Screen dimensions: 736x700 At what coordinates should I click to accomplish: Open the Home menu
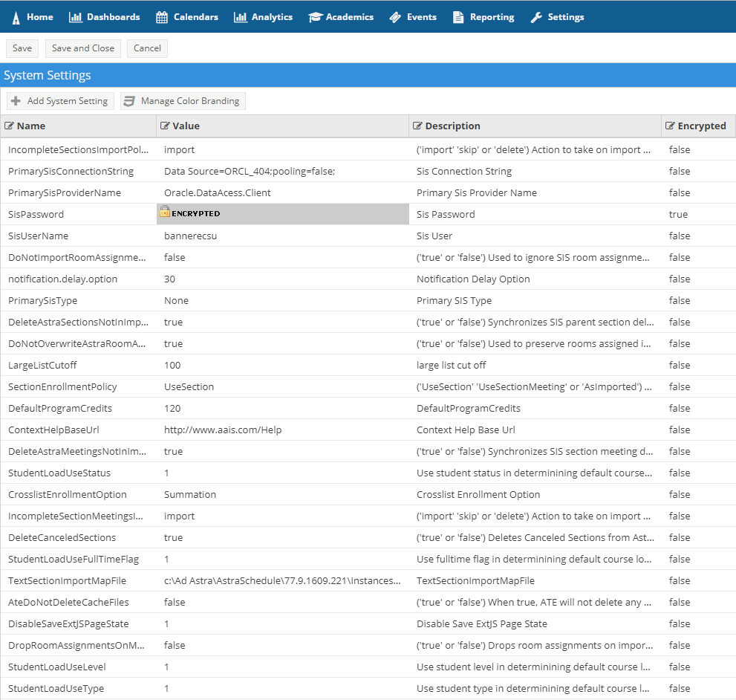[x=33, y=17]
